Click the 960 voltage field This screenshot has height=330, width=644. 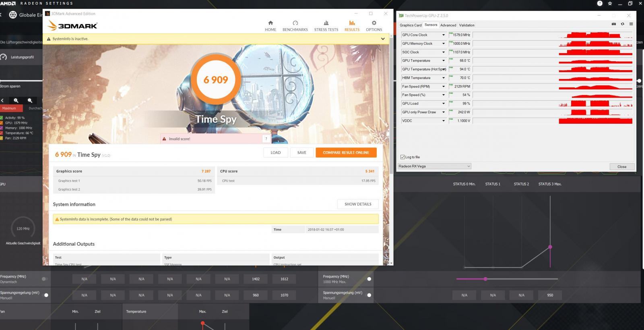click(x=256, y=295)
